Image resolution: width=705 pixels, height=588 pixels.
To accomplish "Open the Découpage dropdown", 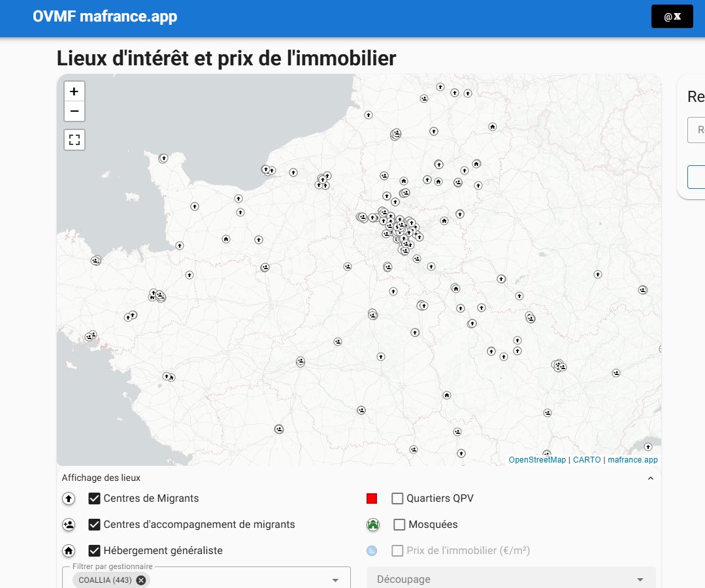I will (513, 579).
